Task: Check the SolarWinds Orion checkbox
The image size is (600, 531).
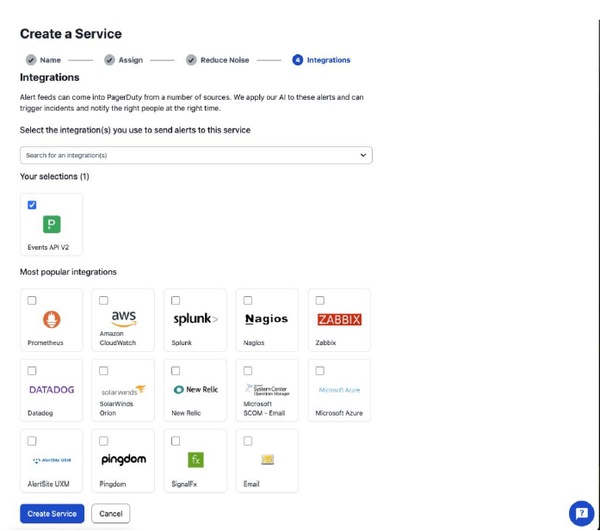Action: tap(104, 371)
